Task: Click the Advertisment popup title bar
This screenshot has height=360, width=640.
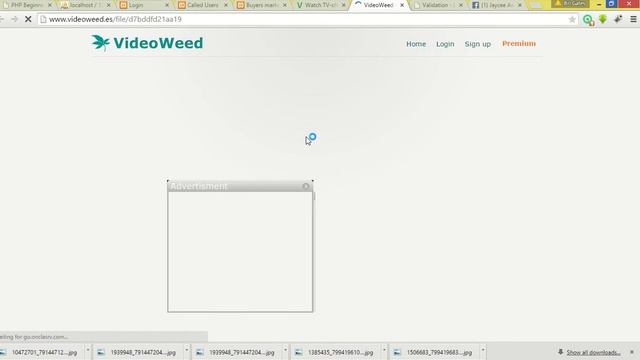Action: point(240,186)
